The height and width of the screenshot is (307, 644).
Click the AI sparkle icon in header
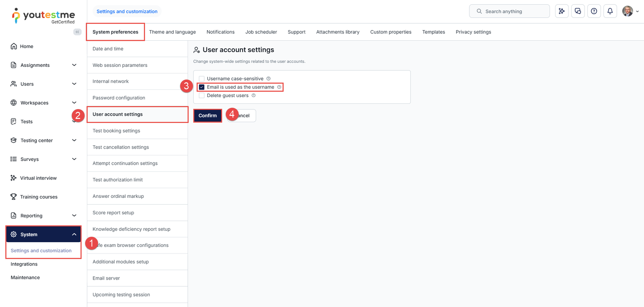click(561, 11)
